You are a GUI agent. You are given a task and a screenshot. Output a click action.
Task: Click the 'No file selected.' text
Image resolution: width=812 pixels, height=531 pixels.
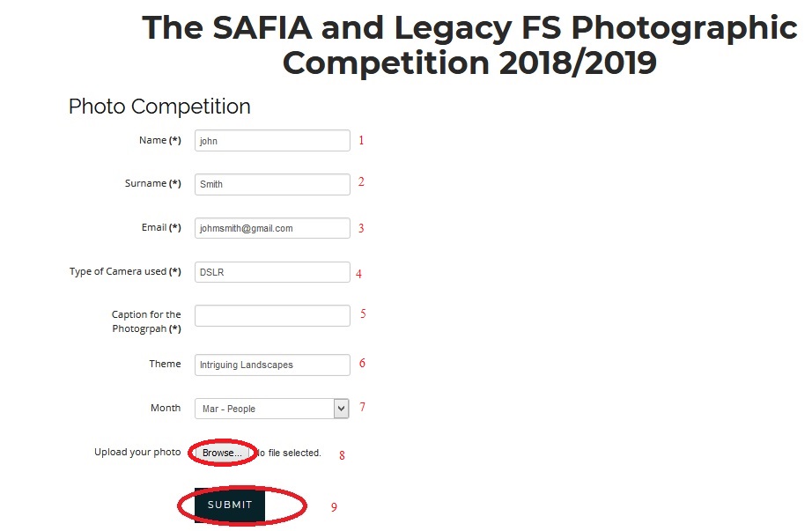[289, 454]
